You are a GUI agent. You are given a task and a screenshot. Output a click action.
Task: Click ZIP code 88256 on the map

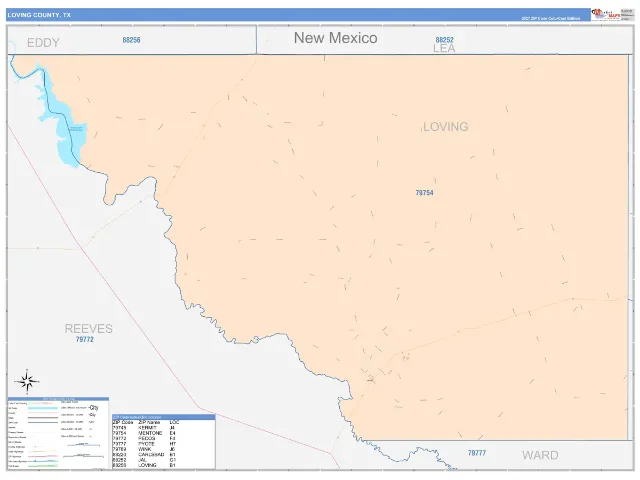131,40
